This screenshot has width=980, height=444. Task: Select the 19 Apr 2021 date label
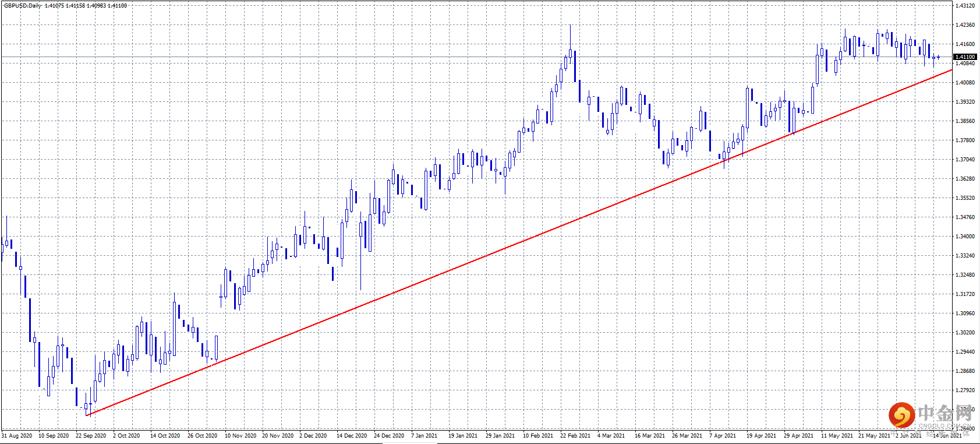(762, 436)
